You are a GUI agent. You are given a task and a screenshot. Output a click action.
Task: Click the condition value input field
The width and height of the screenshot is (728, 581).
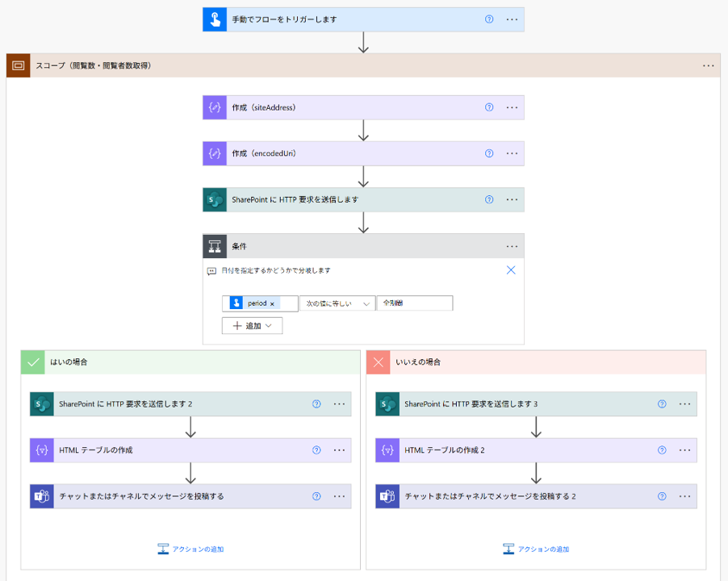click(414, 303)
